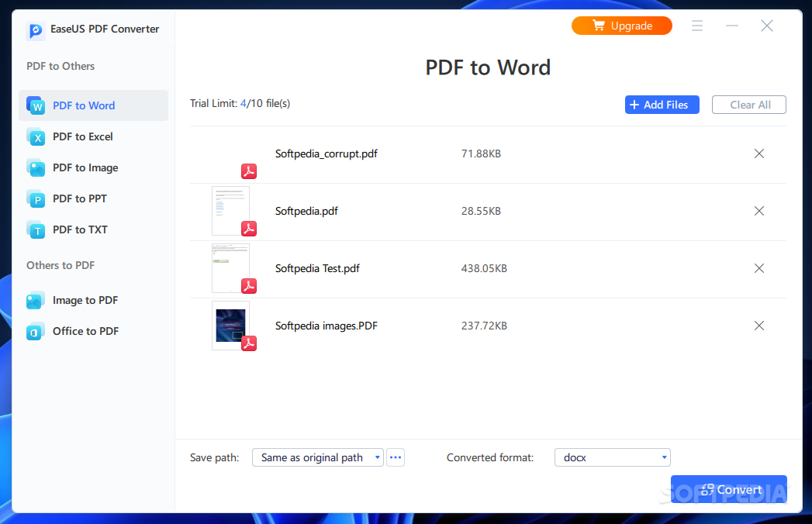Open the hamburger menu icon
The width and height of the screenshot is (812, 524).
697,26
